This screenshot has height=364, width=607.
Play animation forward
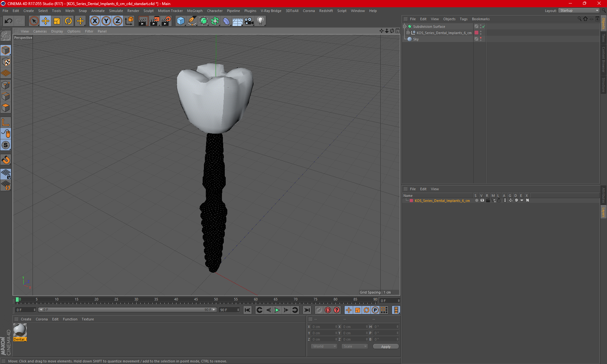(277, 310)
